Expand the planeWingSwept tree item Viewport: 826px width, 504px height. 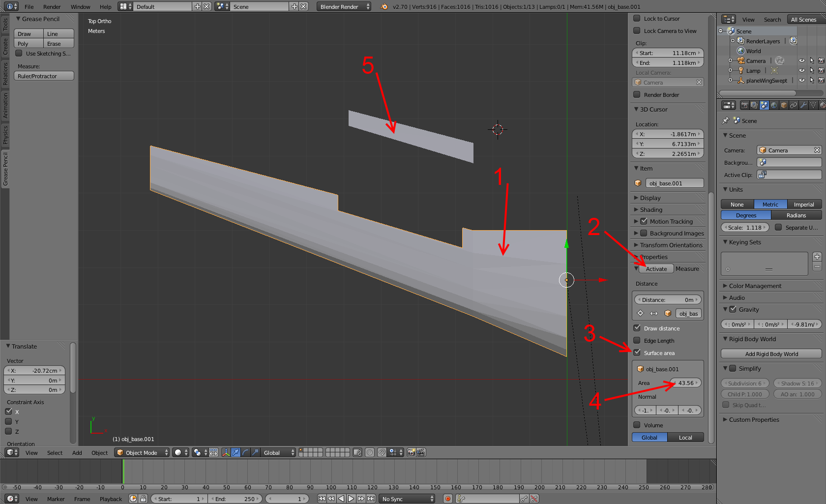coord(731,80)
